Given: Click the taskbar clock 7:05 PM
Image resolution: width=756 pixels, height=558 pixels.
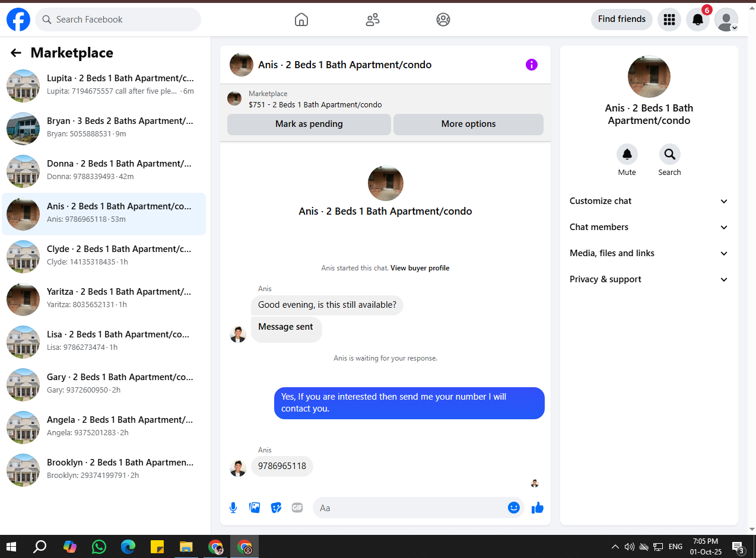Looking at the screenshot, I should [x=706, y=547].
